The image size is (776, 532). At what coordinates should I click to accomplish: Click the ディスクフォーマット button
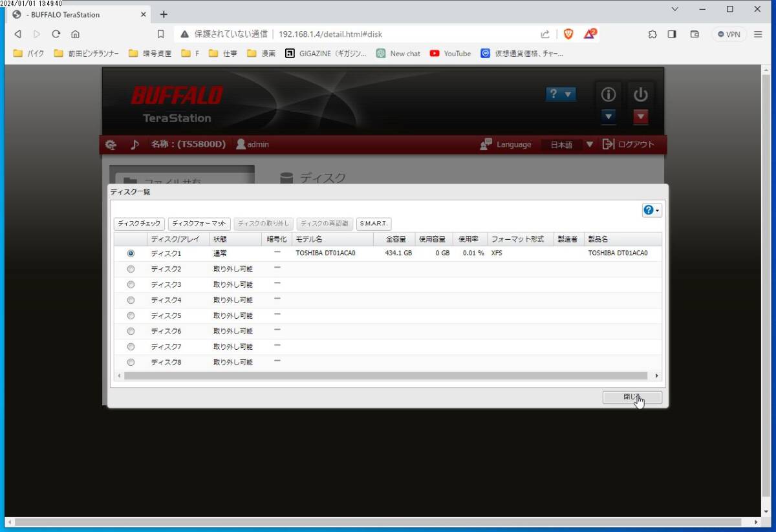[199, 224]
